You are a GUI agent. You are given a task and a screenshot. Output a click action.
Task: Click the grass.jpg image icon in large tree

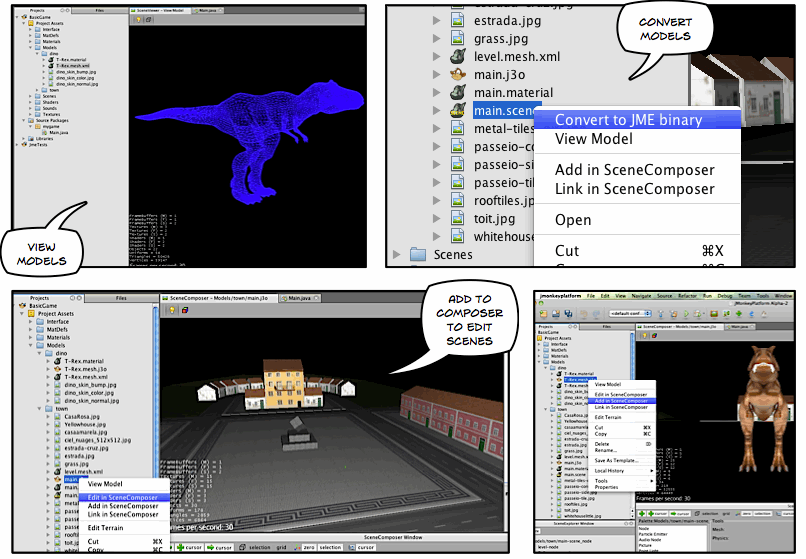tap(459, 39)
